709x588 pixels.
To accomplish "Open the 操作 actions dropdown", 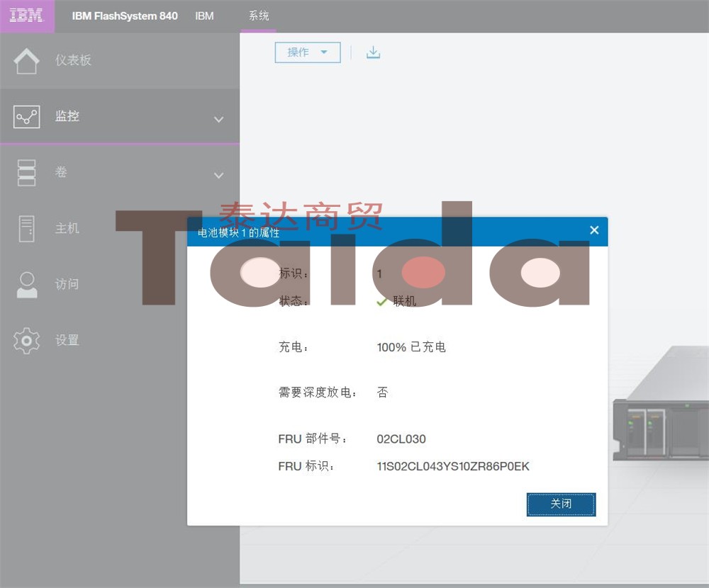I will click(308, 52).
